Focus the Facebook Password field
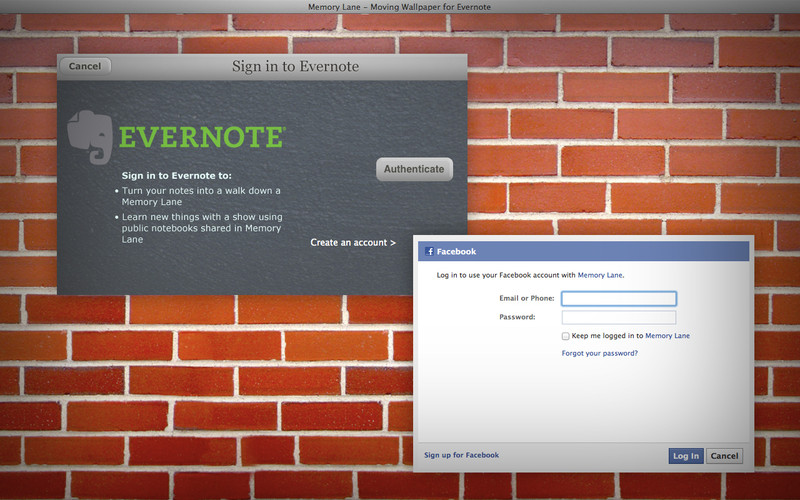This screenshot has width=800, height=500. (618, 317)
